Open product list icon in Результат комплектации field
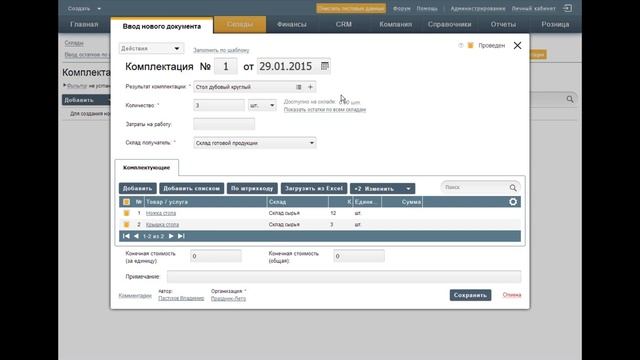 coord(299,87)
